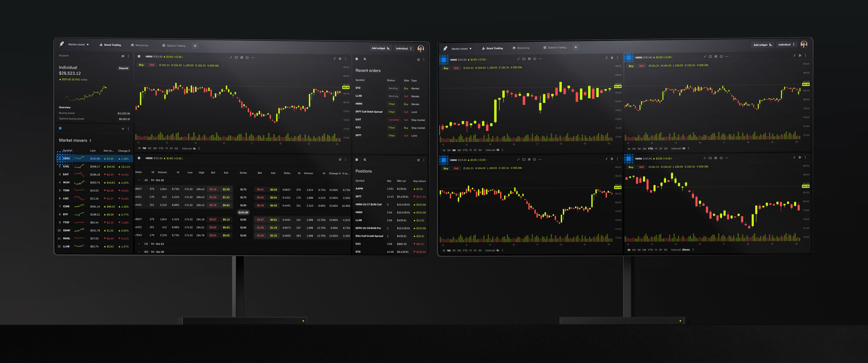Toggle account balance visibility with the eye icon
The image size is (868, 363).
pos(123,56)
